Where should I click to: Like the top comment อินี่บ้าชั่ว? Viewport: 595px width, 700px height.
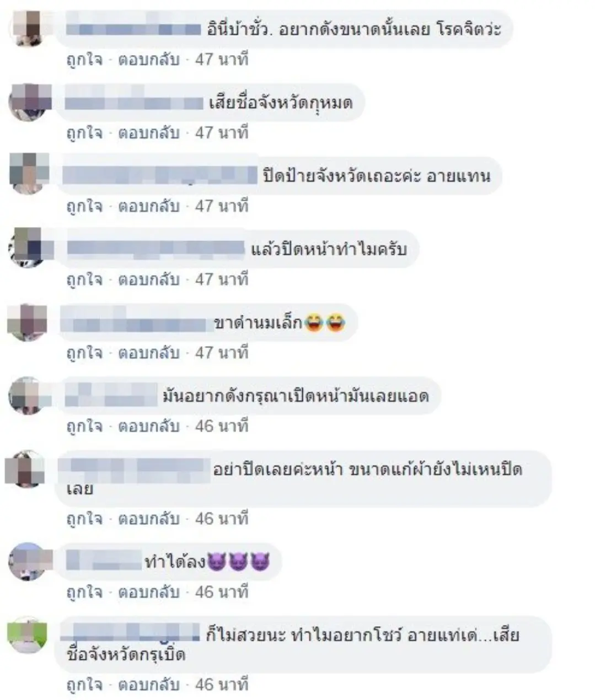(x=84, y=60)
